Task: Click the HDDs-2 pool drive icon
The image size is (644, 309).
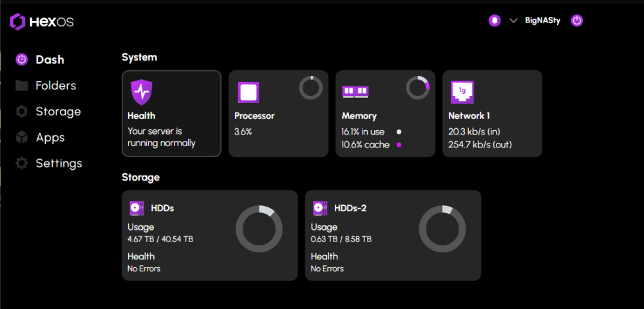Action: (320, 208)
